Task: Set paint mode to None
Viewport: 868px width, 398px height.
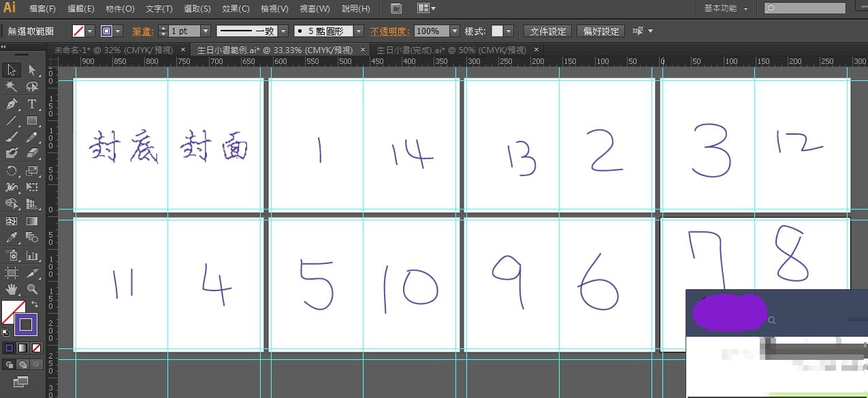Action: (x=36, y=348)
